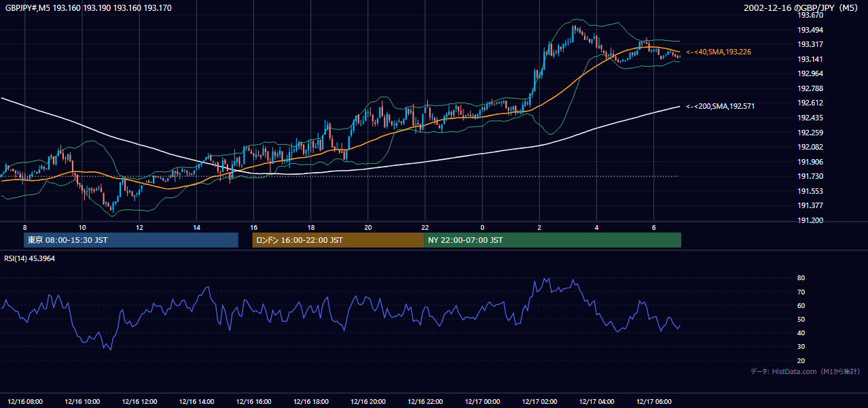Image resolution: width=868 pixels, height=408 pixels.
Task: Click price axis value 192.435
Action: point(810,118)
